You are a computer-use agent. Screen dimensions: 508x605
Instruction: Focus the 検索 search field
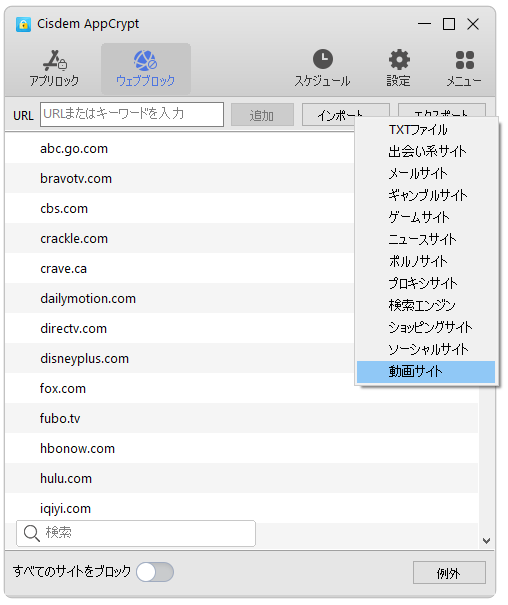(136, 533)
